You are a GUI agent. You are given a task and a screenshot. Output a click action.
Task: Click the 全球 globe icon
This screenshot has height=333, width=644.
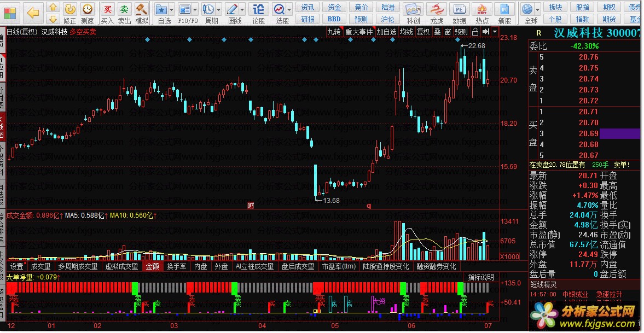(x=527, y=9)
